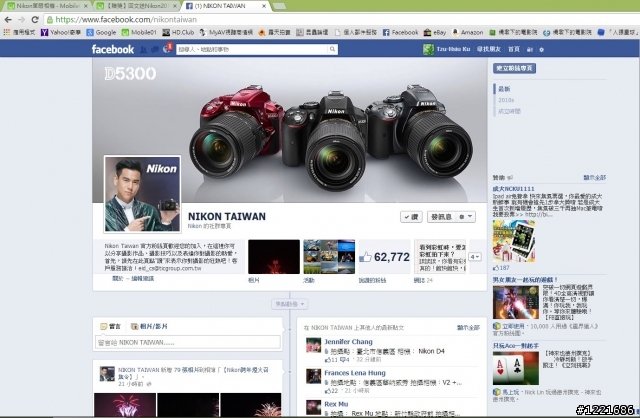Expand the page apps dropdown showing 4
This screenshot has width=640, height=418.
(475, 257)
